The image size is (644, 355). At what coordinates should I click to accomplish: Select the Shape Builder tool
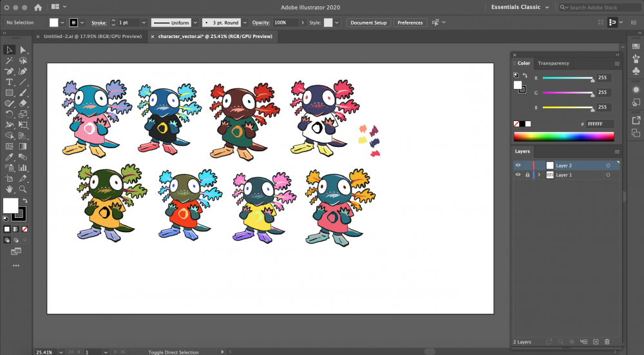(x=8, y=135)
